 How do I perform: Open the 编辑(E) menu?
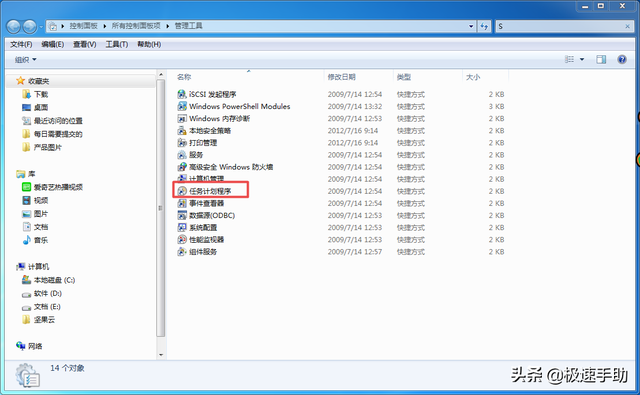[x=53, y=44]
